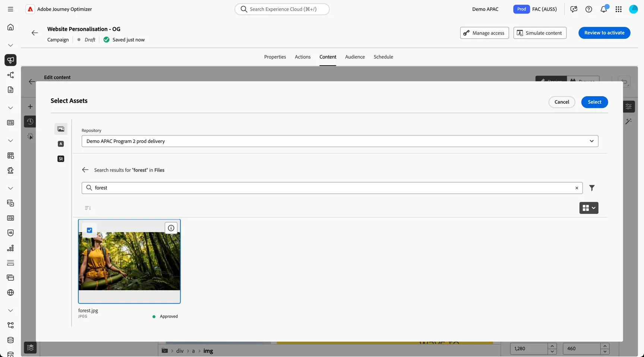Screen dimensions: 644x357
Task: Go back from search results arrow
Action: [x=85, y=170]
